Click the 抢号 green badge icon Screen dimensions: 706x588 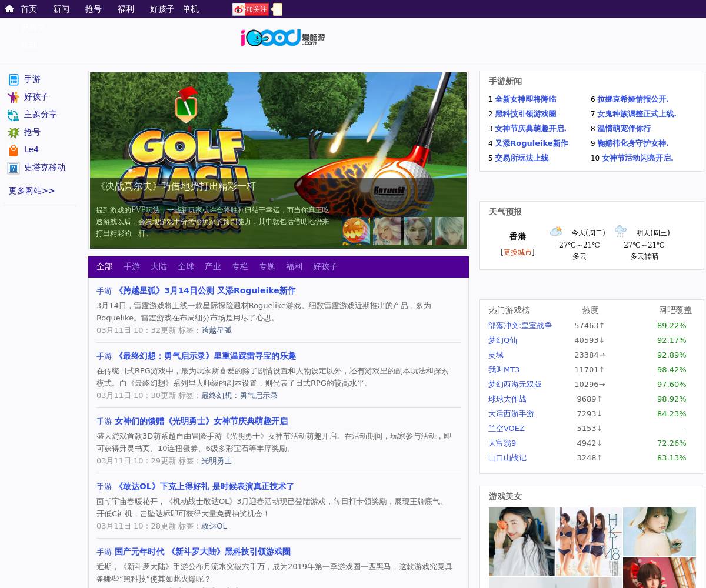coord(14,132)
